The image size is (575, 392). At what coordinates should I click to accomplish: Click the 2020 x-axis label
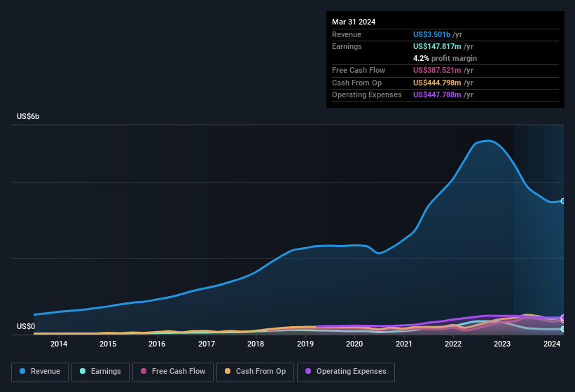click(354, 344)
